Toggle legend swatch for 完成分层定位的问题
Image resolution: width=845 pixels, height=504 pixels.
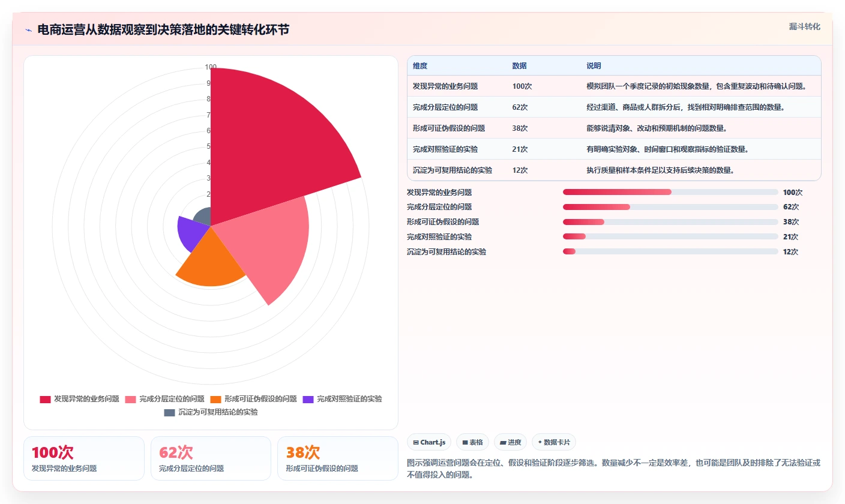(131, 399)
